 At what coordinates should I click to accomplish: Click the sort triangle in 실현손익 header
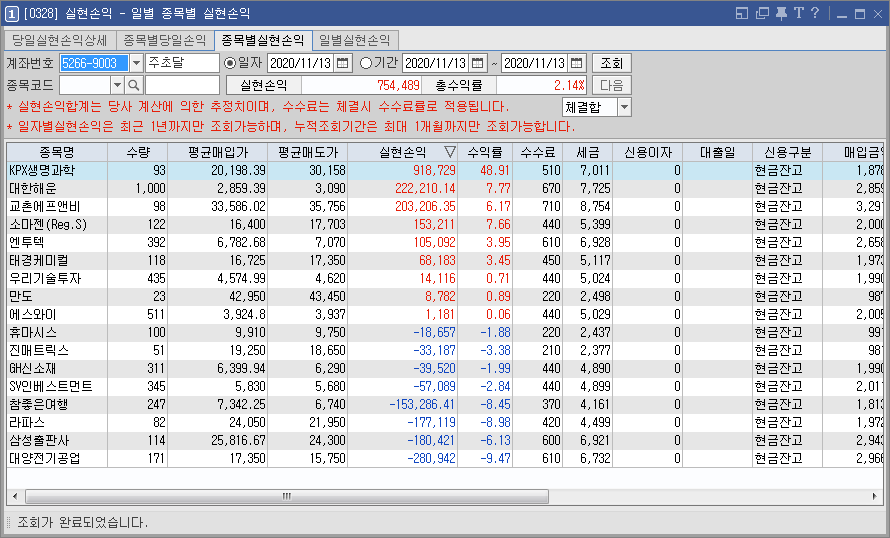pyautogui.click(x=450, y=152)
